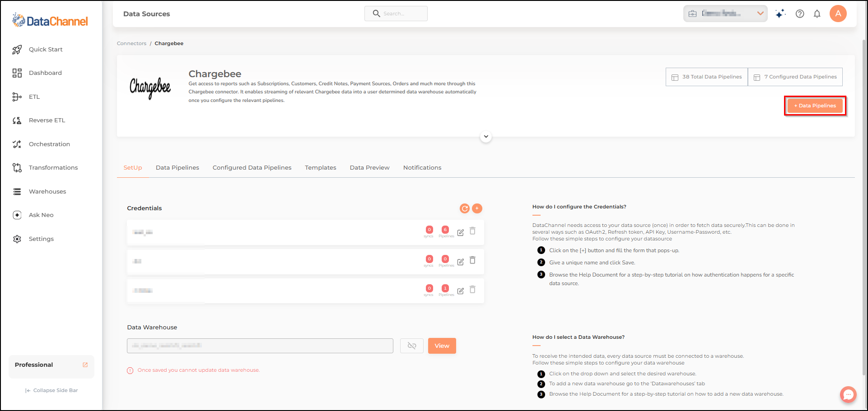Switch to the SetUp tab
Screen dimensions: 868x411
pos(133,168)
